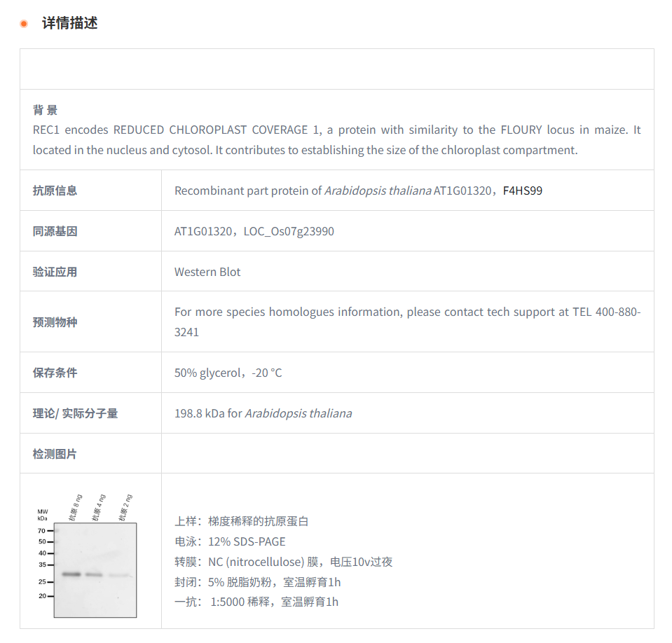Click the 验证应用 row label
Image resolution: width=672 pixels, height=643 pixels.
point(55,272)
